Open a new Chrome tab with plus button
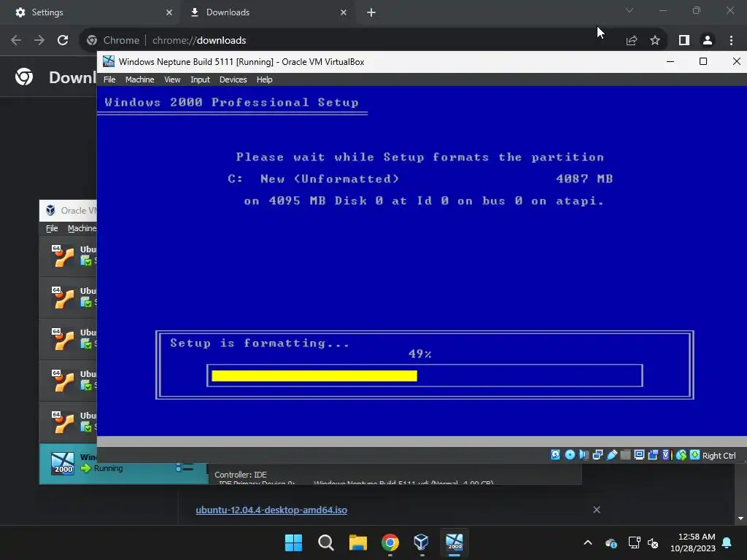The width and height of the screenshot is (747, 560). coord(371,12)
